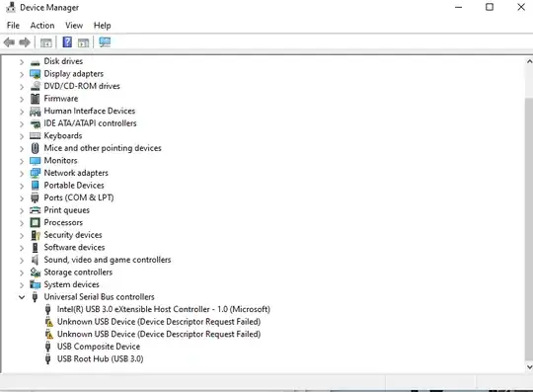Click the vertical scrollbar thumb
533x392 pixels.
click(529, 228)
